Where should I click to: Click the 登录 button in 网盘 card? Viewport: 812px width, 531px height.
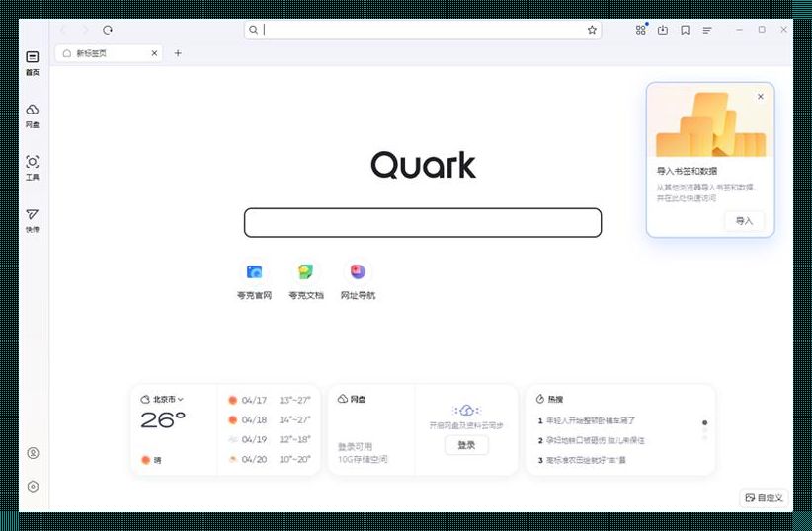coord(466,445)
